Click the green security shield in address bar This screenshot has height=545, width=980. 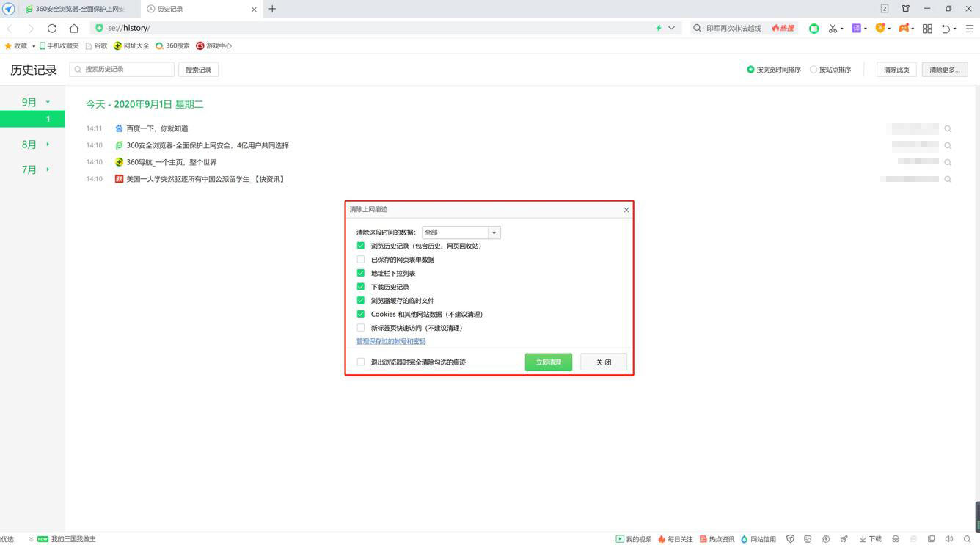[99, 28]
